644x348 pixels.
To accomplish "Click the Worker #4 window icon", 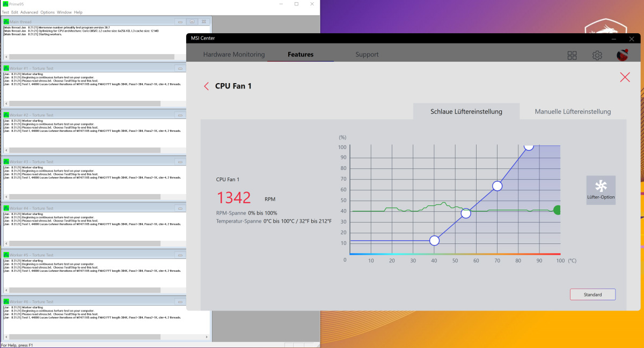I will [6, 208].
